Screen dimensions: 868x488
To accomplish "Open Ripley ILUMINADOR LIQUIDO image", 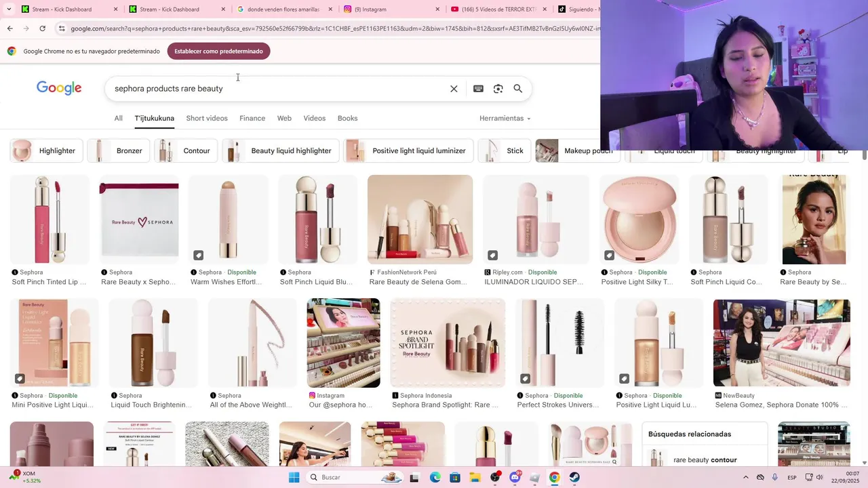I will point(535,220).
